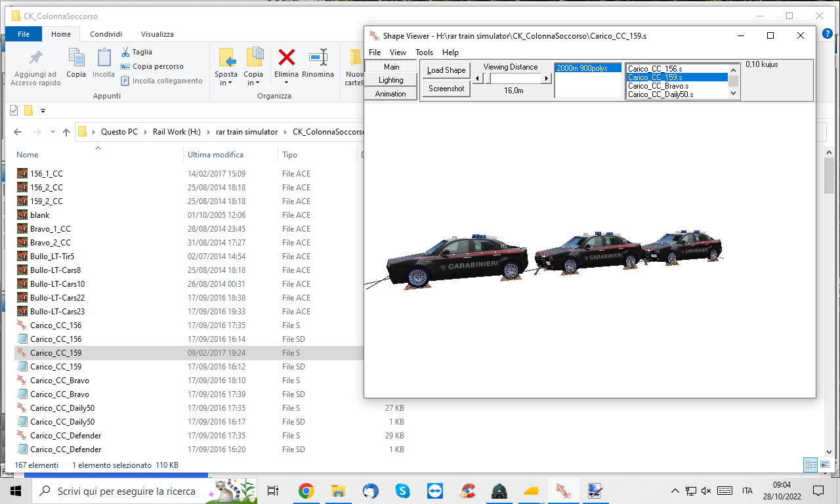The width and height of the screenshot is (840, 504).
Task: Click the Load Shape button
Action: (446, 70)
